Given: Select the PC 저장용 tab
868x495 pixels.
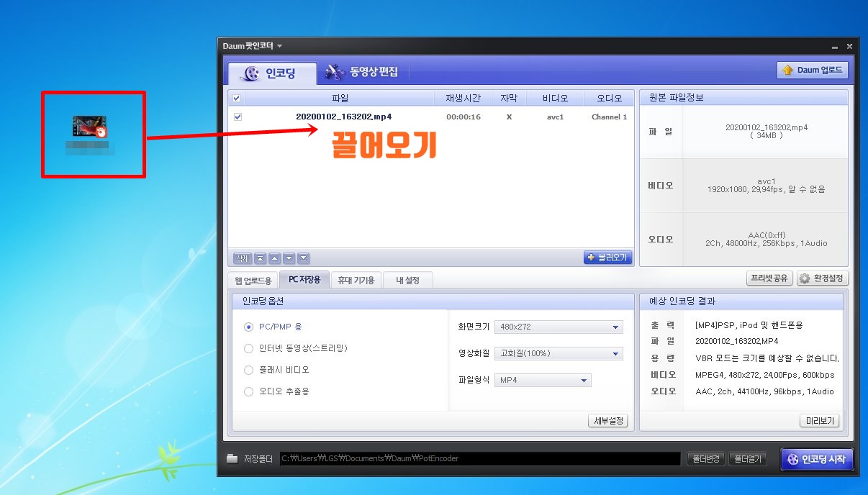Looking at the screenshot, I should 304,279.
